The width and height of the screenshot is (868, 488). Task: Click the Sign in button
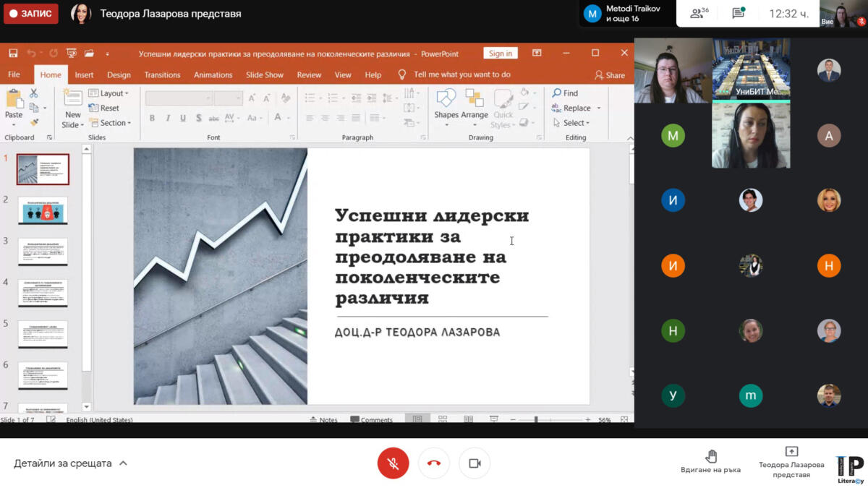coord(500,53)
